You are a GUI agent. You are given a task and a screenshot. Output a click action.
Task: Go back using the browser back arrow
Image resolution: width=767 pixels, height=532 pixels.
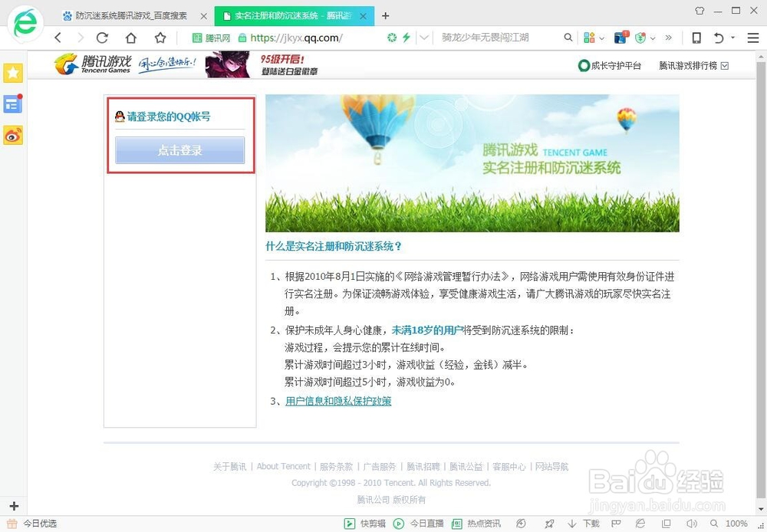coord(58,38)
